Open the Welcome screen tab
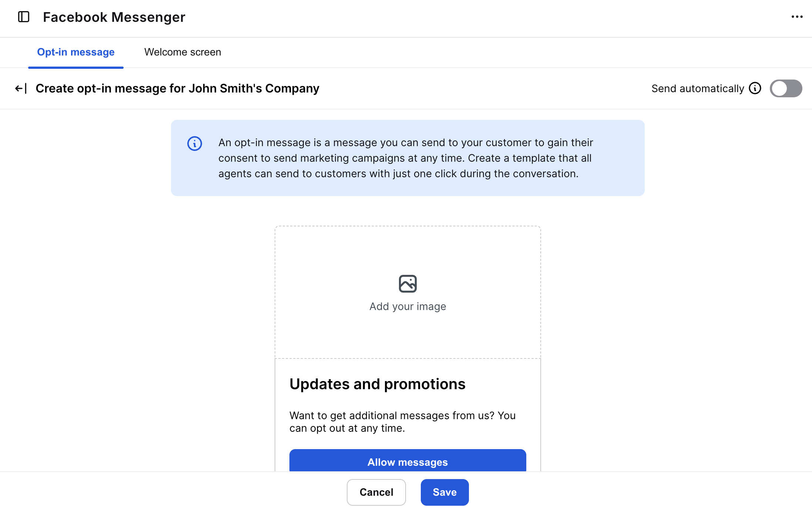The image size is (812, 512). click(x=182, y=52)
